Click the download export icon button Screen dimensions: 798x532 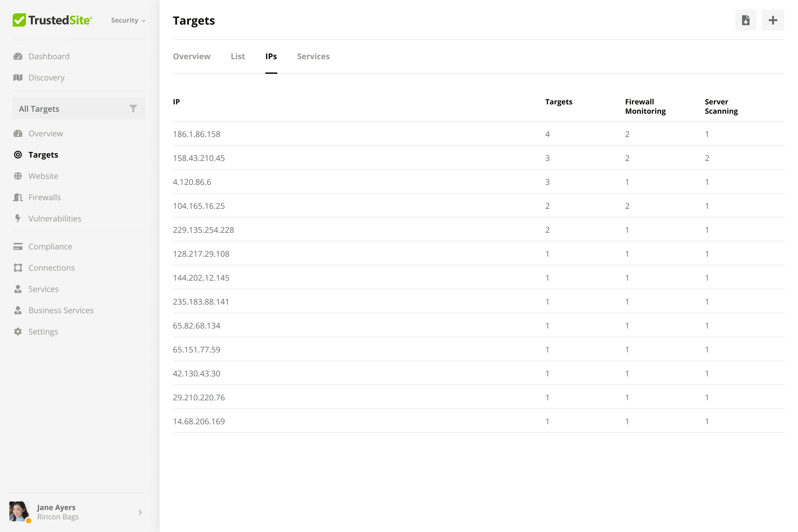tap(745, 20)
